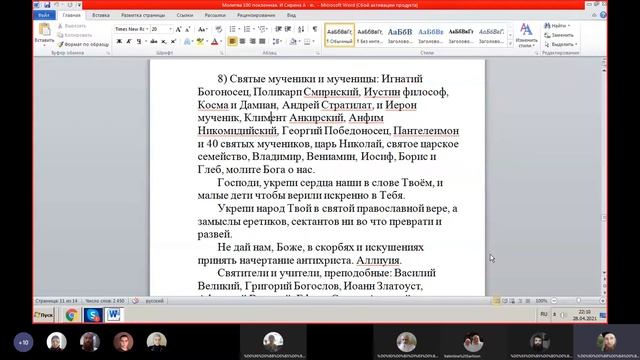Toggle Bold (Ж) formatting

click(119, 41)
